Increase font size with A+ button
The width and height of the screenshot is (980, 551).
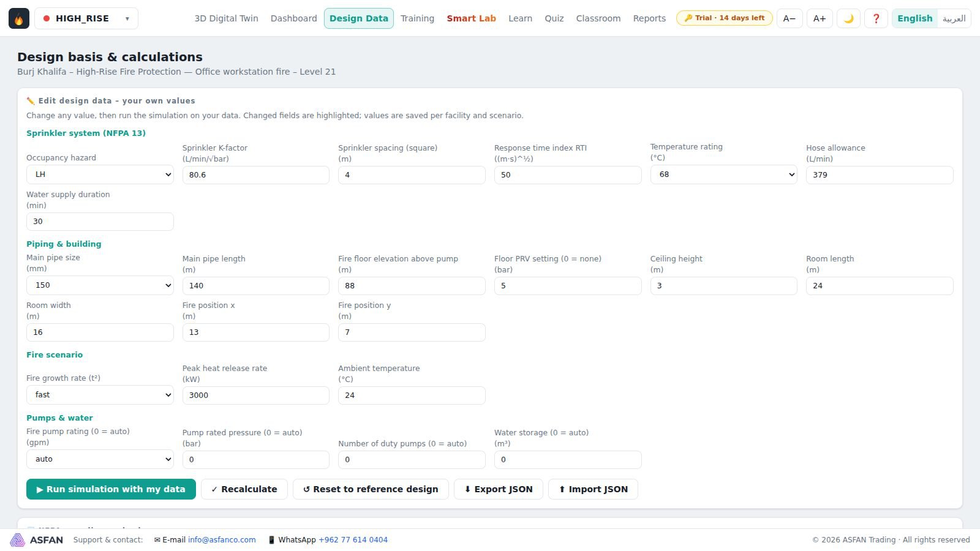tap(820, 18)
